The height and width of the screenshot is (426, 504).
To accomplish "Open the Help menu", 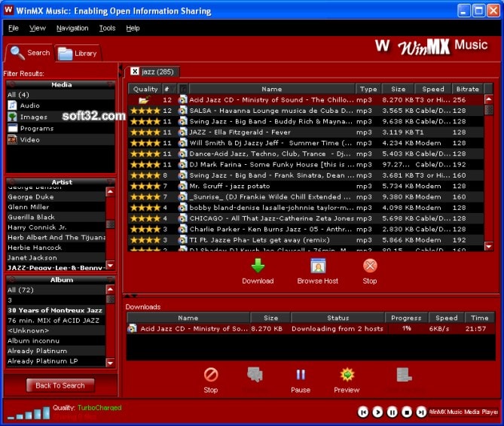I will pyautogui.click(x=133, y=29).
